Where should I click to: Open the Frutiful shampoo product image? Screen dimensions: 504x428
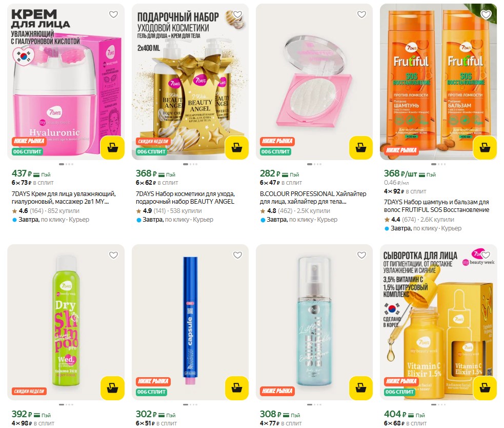coord(438,82)
